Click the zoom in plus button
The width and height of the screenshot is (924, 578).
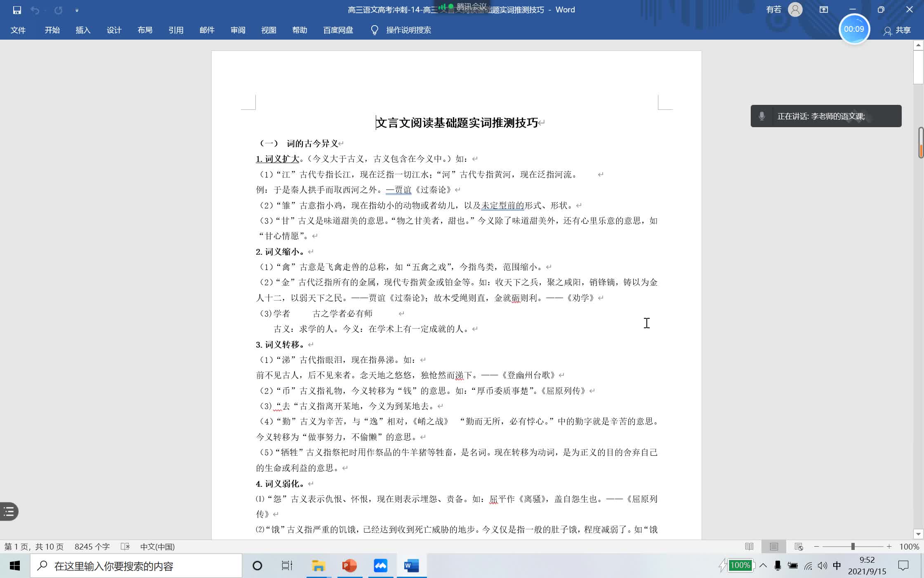click(x=889, y=547)
